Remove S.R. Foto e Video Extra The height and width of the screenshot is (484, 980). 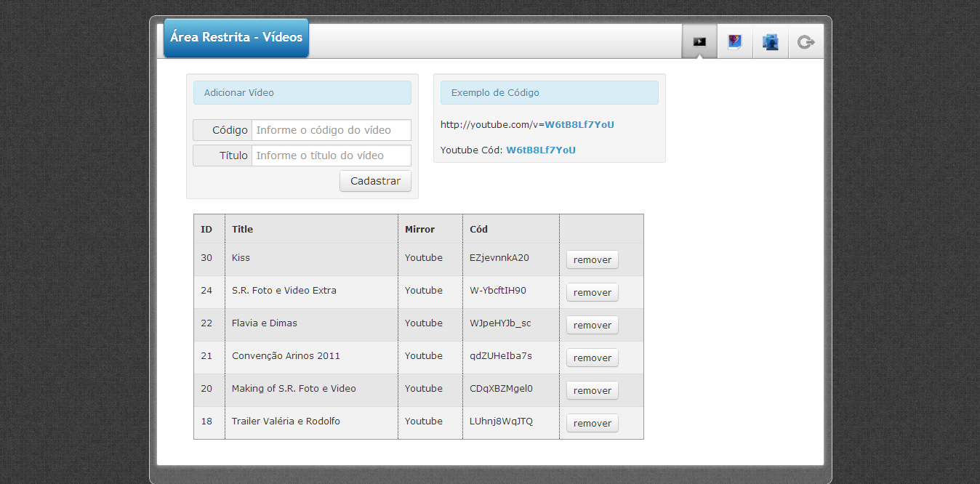click(593, 292)
